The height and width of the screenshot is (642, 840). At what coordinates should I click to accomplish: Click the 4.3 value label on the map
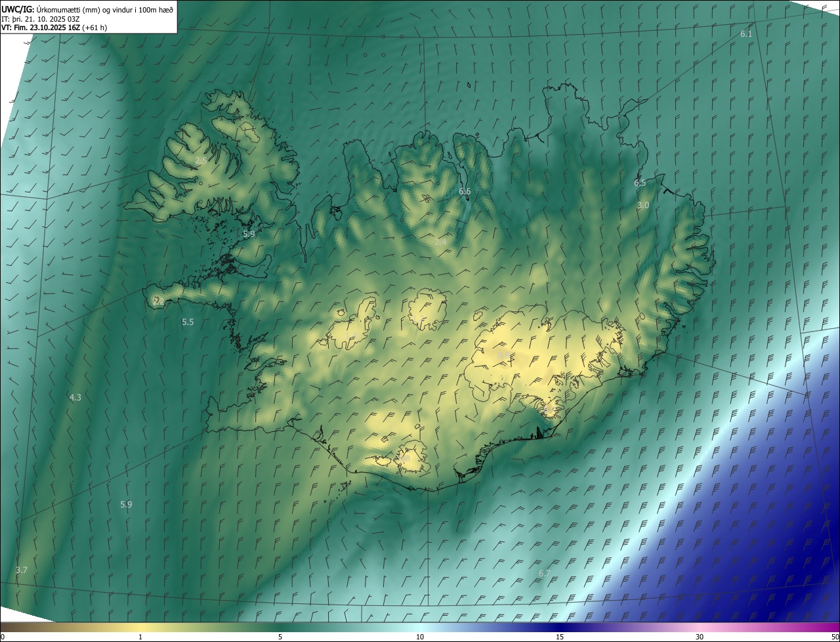click(75, 397)
